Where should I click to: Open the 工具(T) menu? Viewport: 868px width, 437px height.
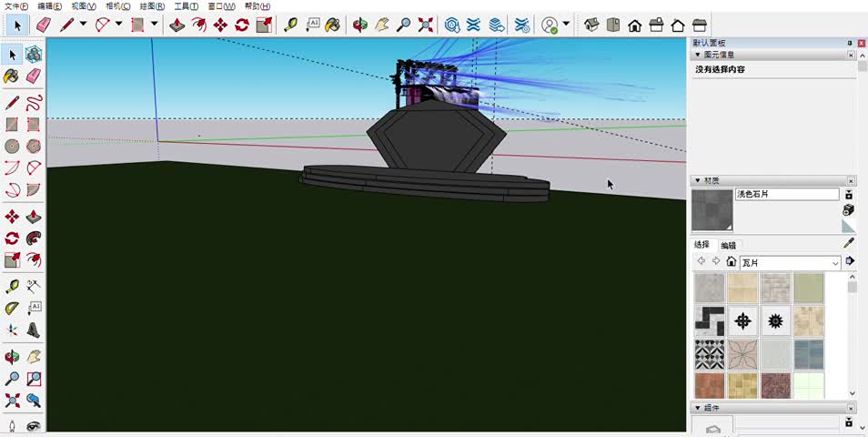pyautogui.click(x=187, y=6)
